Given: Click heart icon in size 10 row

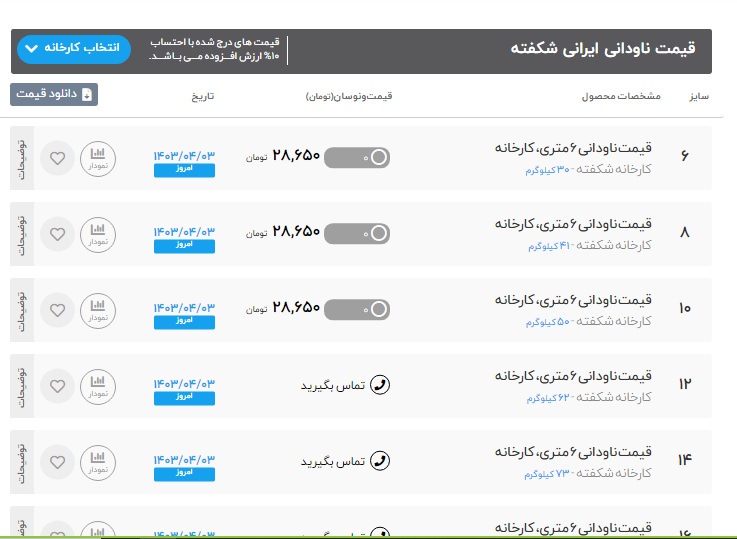Looking at the screenshot, I should [58, 310].
